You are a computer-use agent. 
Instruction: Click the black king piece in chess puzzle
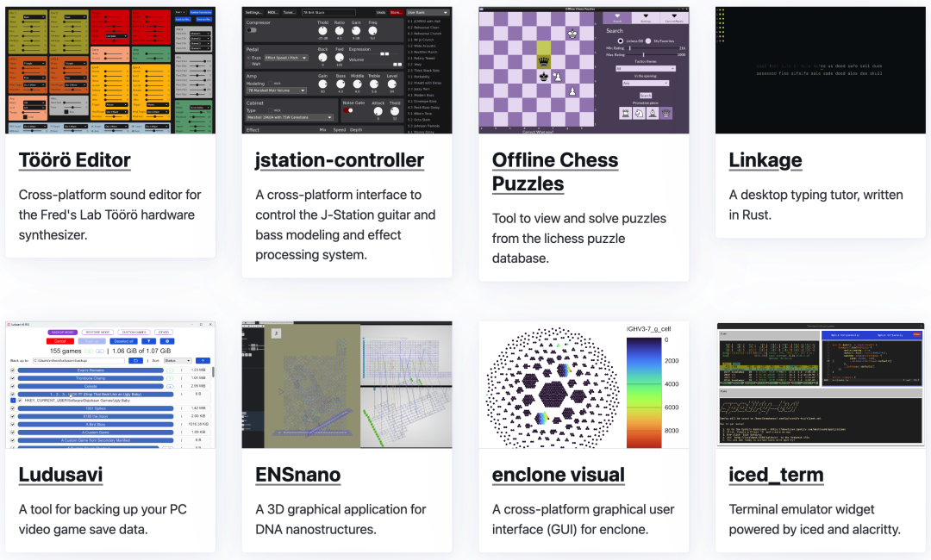[544, 77]
